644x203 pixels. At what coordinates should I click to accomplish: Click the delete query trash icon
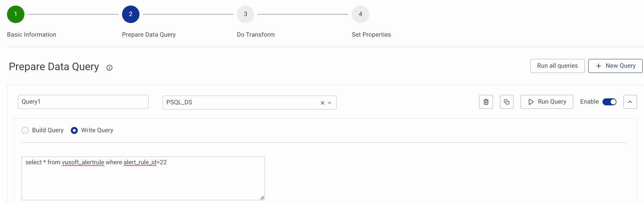coord(486,102)
